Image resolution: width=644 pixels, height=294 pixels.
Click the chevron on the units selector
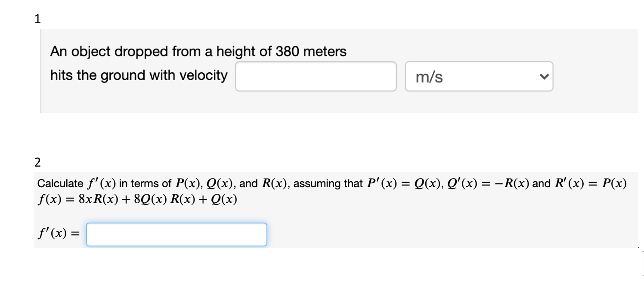click(545, 76)
